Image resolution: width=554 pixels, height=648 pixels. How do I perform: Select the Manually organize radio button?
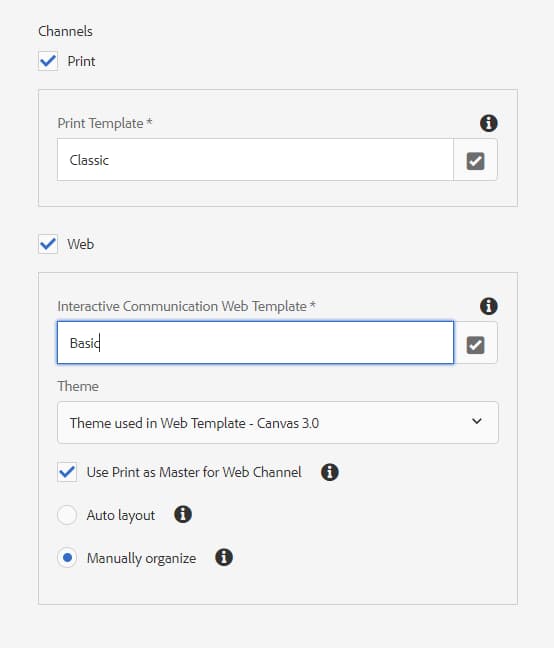click(x=67, y=558)
